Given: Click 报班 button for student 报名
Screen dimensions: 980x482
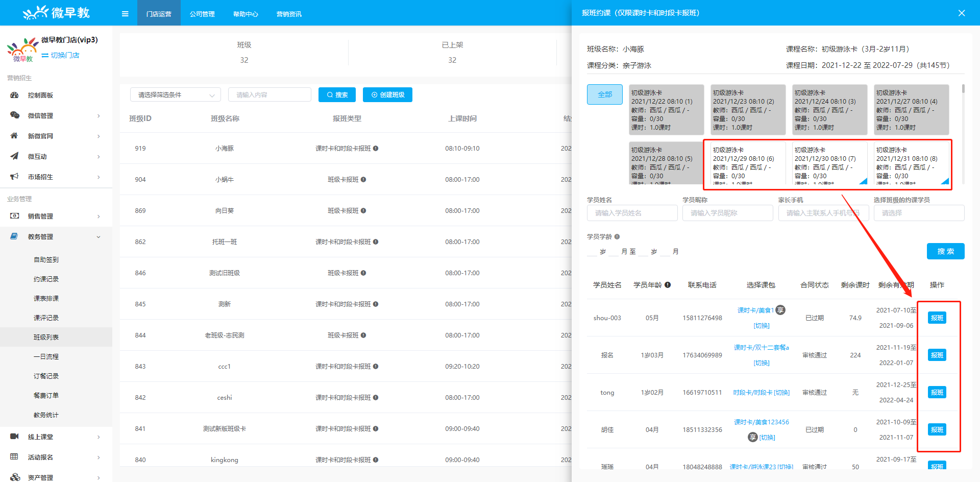Looking at the screenshot, I should pyautogui.click(x=937, y=355).
